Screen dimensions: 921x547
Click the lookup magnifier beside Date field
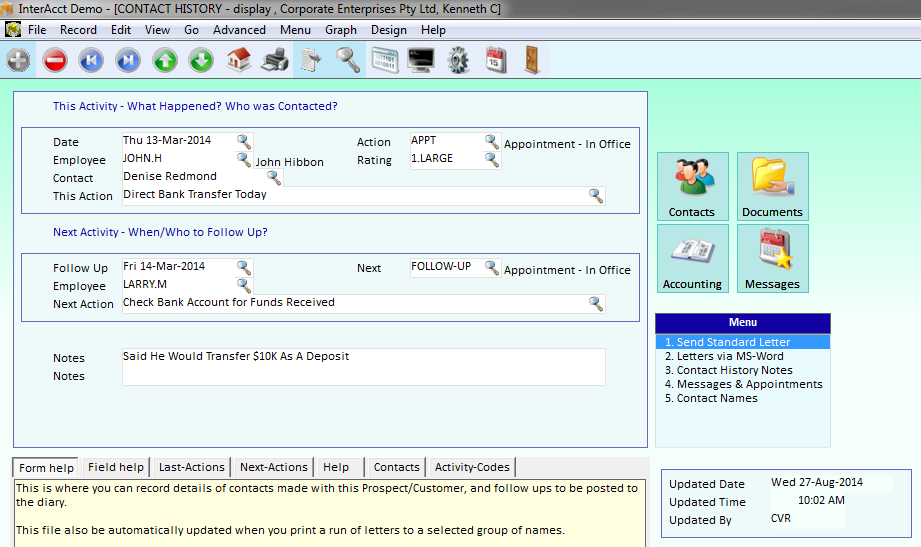pyautogui.click(x=244, y=141)
